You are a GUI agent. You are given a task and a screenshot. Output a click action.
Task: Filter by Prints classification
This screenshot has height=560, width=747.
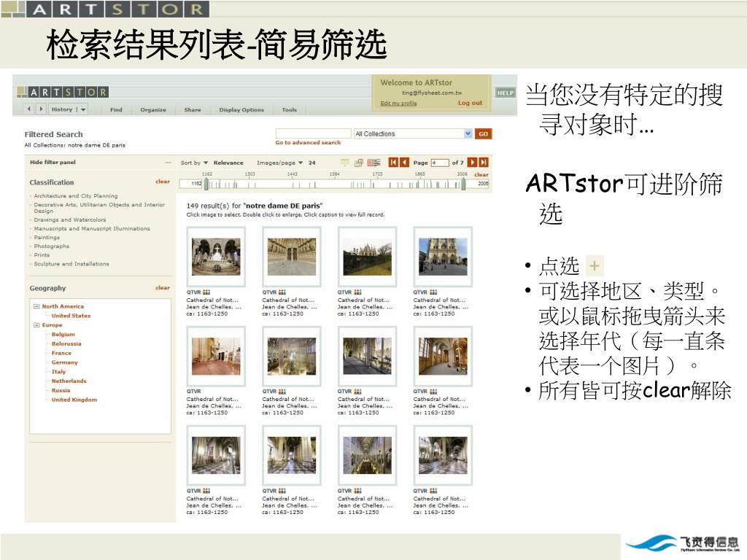[42, 255]
